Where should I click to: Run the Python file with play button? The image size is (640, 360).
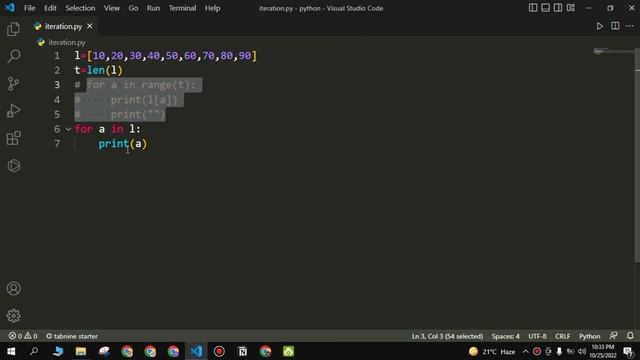tap(600, 26)
